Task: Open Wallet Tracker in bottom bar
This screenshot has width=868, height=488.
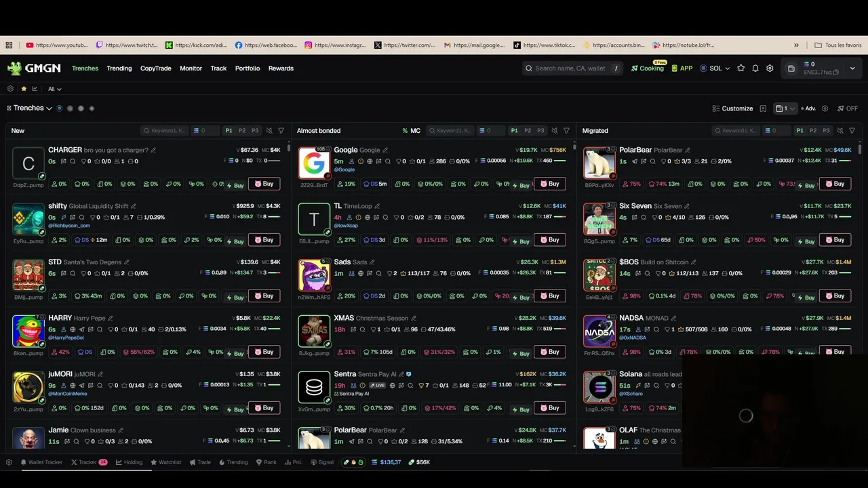Action: 41,462
